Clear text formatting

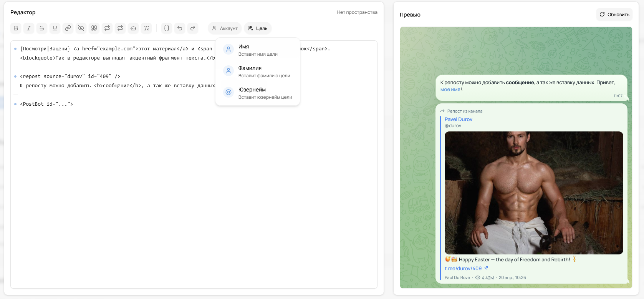(146, 28)
